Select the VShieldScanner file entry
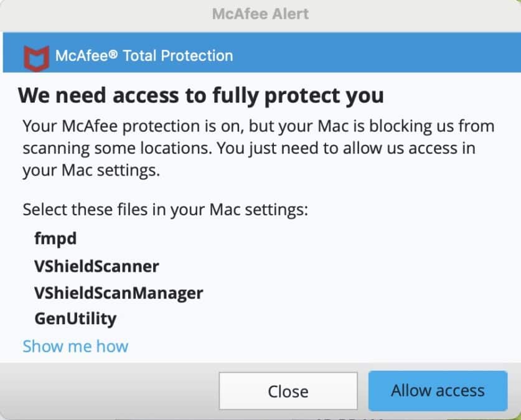The height and width of the screenshot is (420, 521). 96,266
